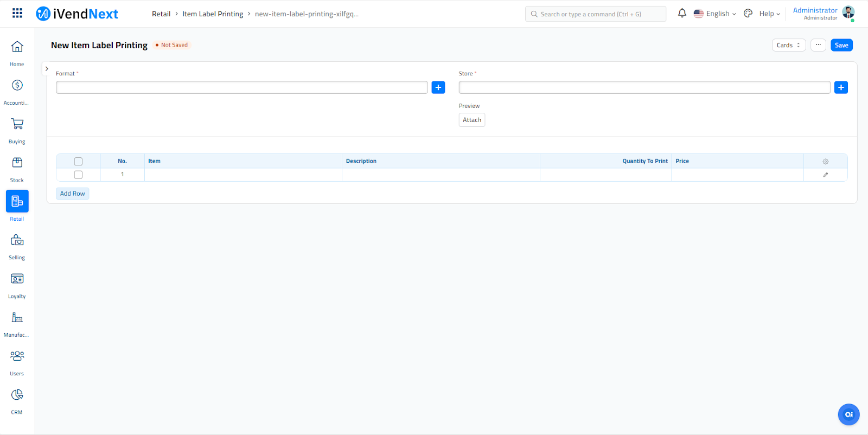The height and width of the screenshot is (435, 868).
Task: Expand the English language dropdown
Action: (x=715, y=14)
